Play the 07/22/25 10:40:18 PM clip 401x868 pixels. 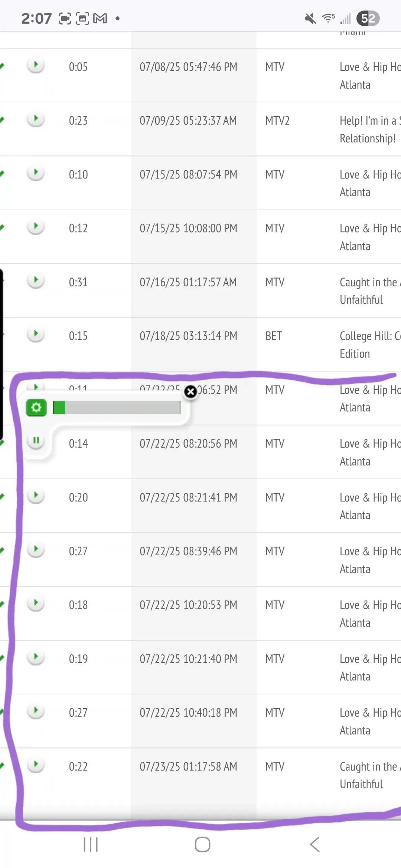(36, 711)
